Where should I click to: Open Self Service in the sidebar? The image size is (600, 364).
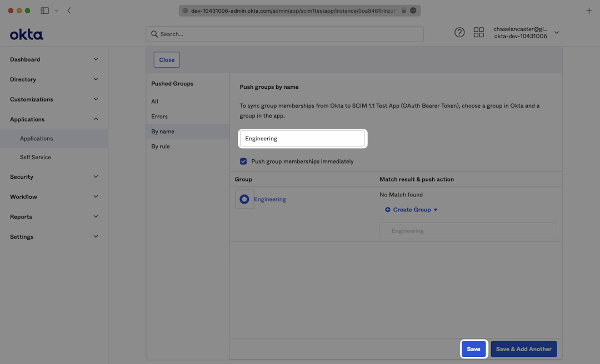coord(36,158)
